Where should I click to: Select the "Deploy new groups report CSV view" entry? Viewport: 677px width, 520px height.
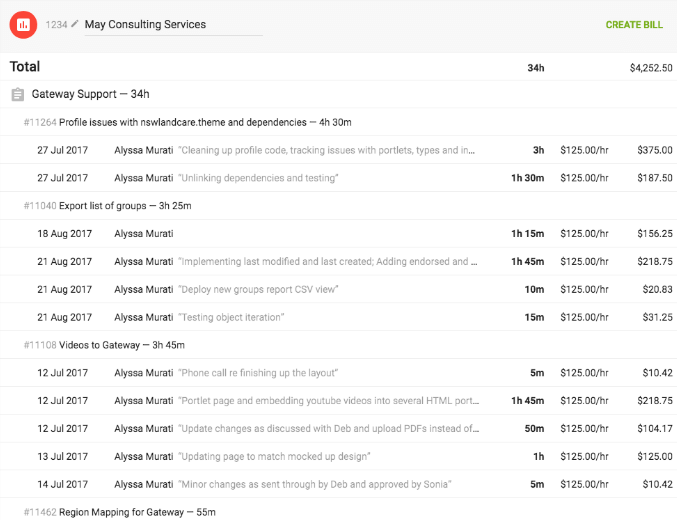click(x=338, y=289)
